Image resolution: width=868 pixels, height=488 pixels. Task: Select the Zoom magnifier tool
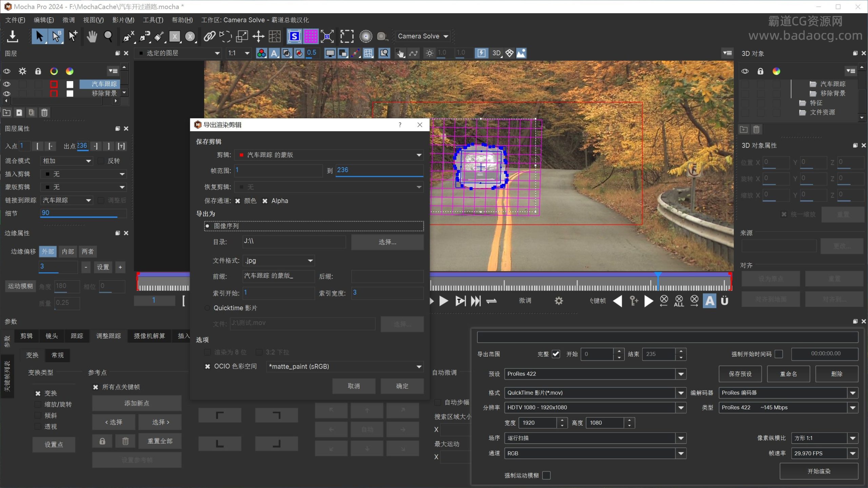tap(108, 36)
